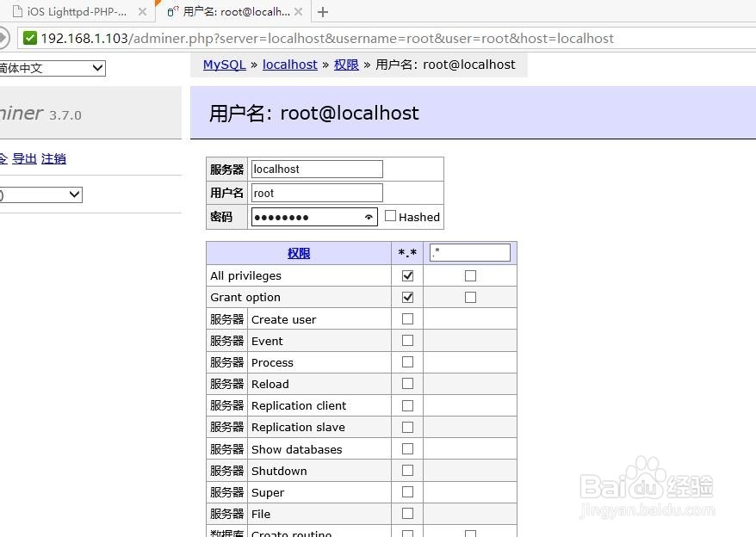Enable Process privilege checkbox
The height and width of the screenshot is (537, 756).
[407, 362]
